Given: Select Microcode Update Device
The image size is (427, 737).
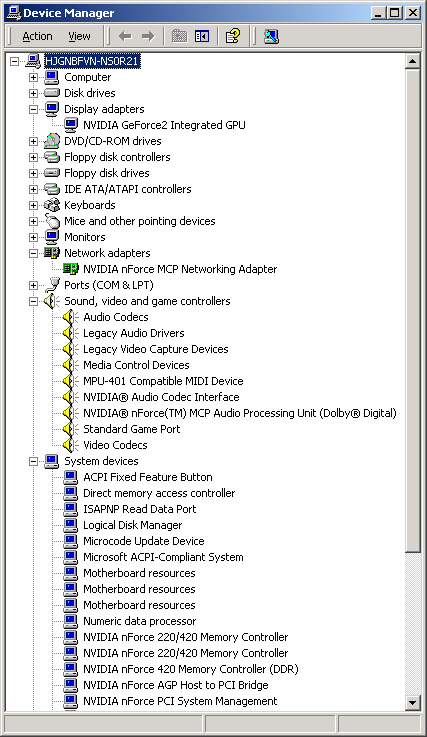Looking at the screenshot, I should (143, 541).
